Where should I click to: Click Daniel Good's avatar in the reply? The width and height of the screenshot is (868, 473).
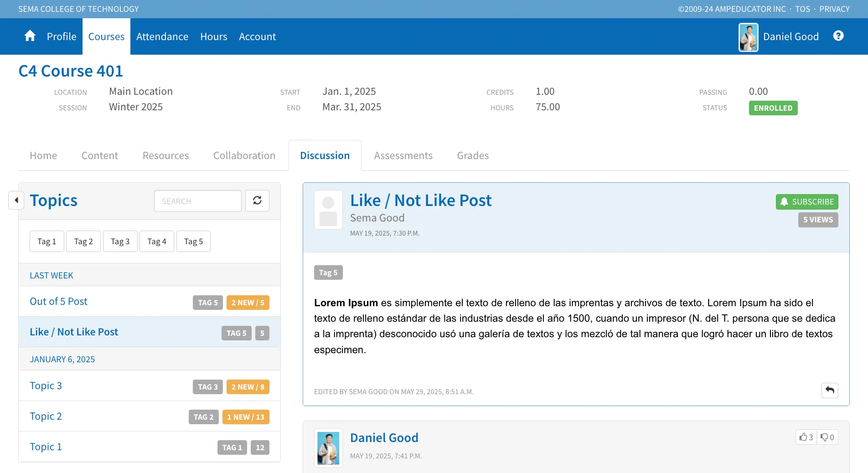point(328,448)
